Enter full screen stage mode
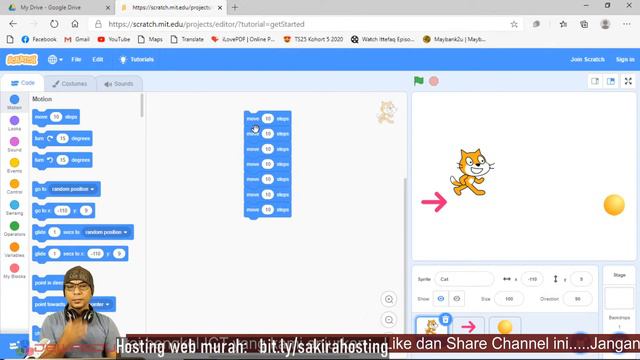 (x=628, y=81)
